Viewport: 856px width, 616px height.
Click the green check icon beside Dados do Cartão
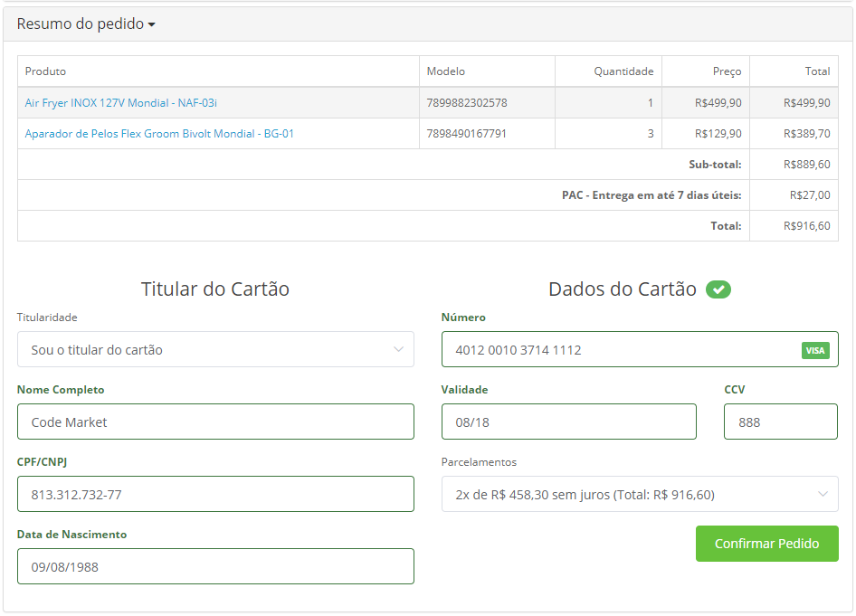(x=718, y=289)
